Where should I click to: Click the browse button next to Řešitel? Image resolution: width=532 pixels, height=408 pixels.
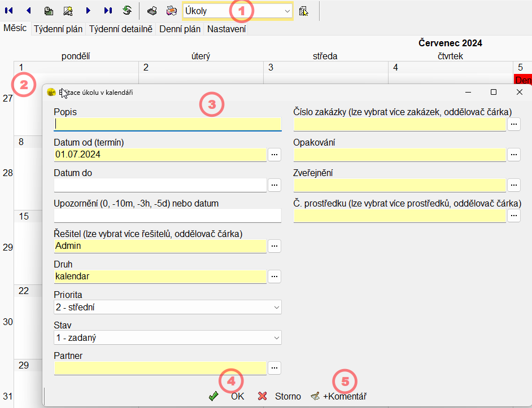tap(274, 245)
